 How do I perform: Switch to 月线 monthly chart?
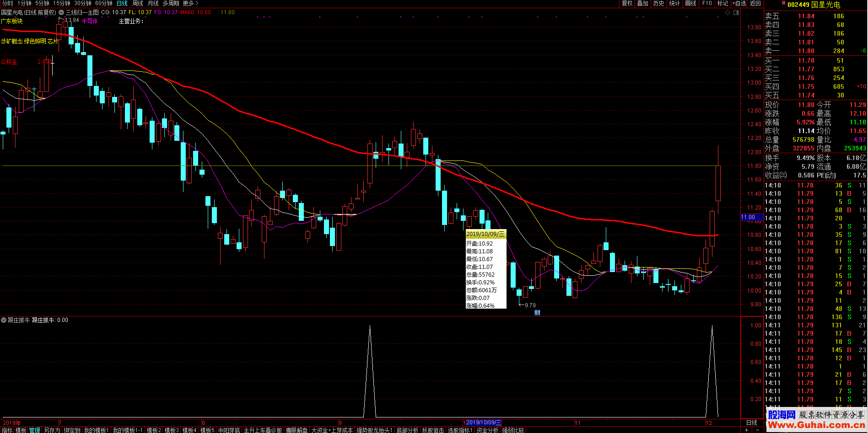(153, 3)
